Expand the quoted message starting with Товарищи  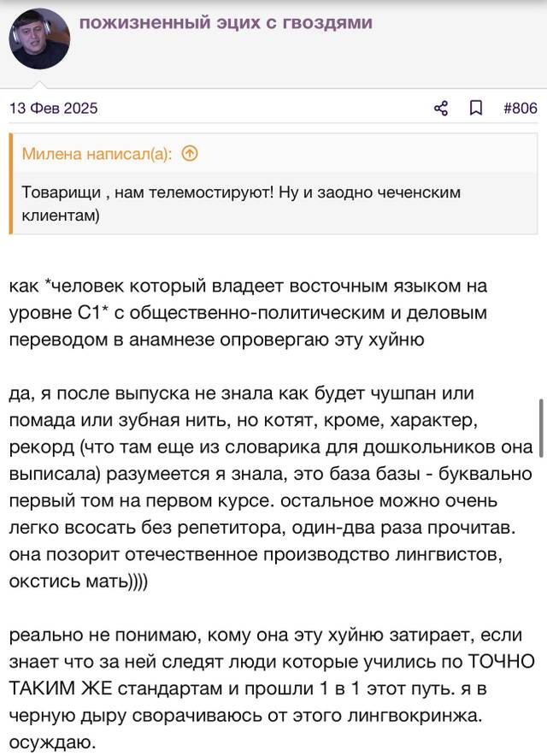tap(274, 204)
